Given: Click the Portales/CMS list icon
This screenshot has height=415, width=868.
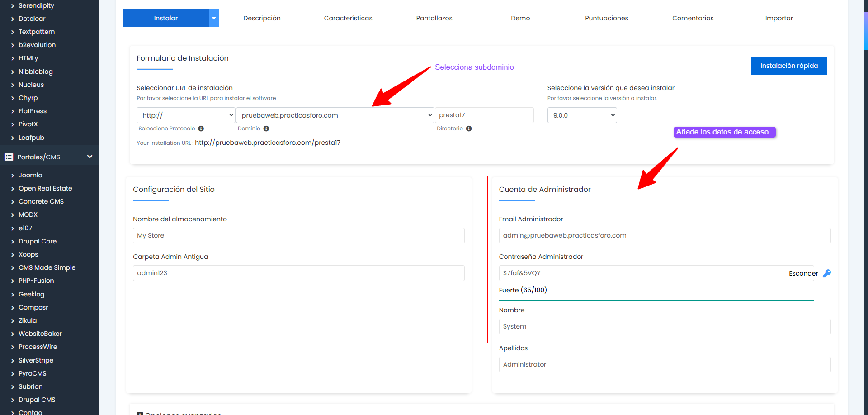Looking at the screenshot, I should tap(9, 157).
